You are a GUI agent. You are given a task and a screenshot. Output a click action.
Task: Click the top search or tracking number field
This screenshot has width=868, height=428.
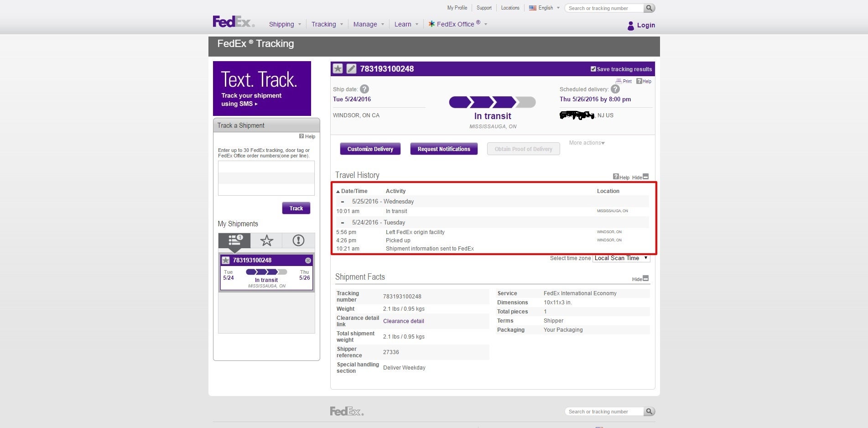604,8
